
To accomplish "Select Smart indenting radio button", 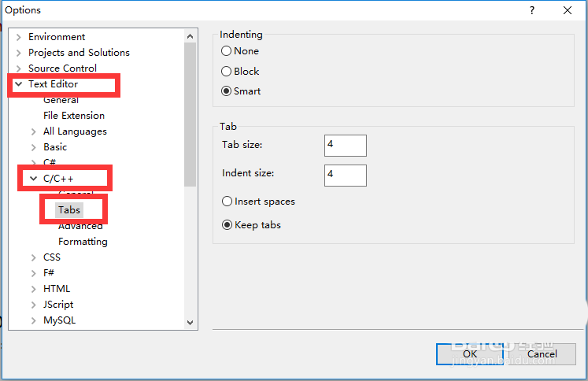I will click(227, 91).
